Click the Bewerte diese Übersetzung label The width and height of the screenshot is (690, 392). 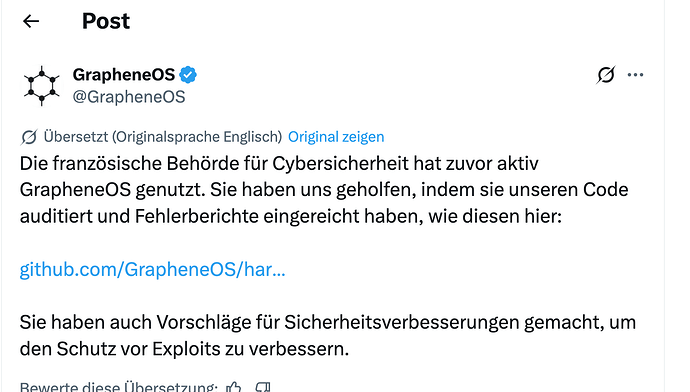click(119, 387)
